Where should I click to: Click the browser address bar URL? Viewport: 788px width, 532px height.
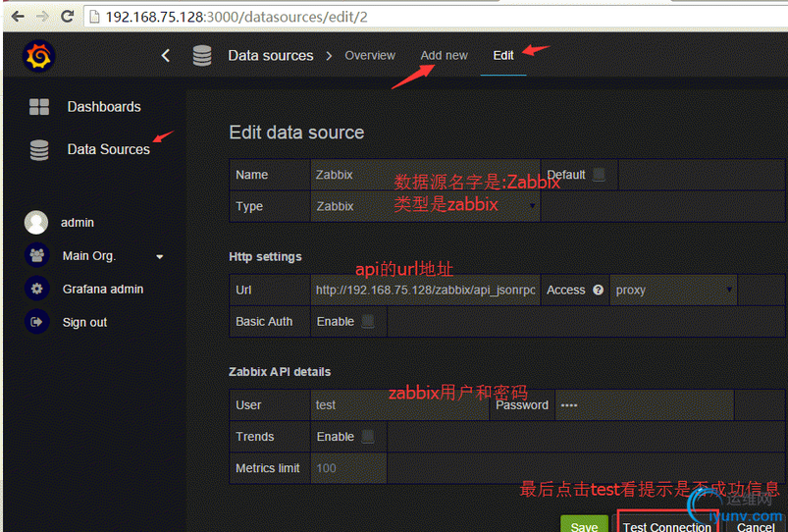[x=236, y=17]
